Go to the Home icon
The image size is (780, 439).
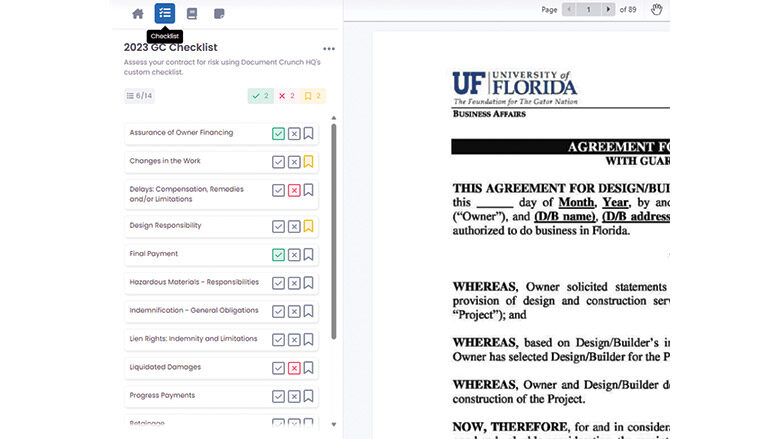138,13
